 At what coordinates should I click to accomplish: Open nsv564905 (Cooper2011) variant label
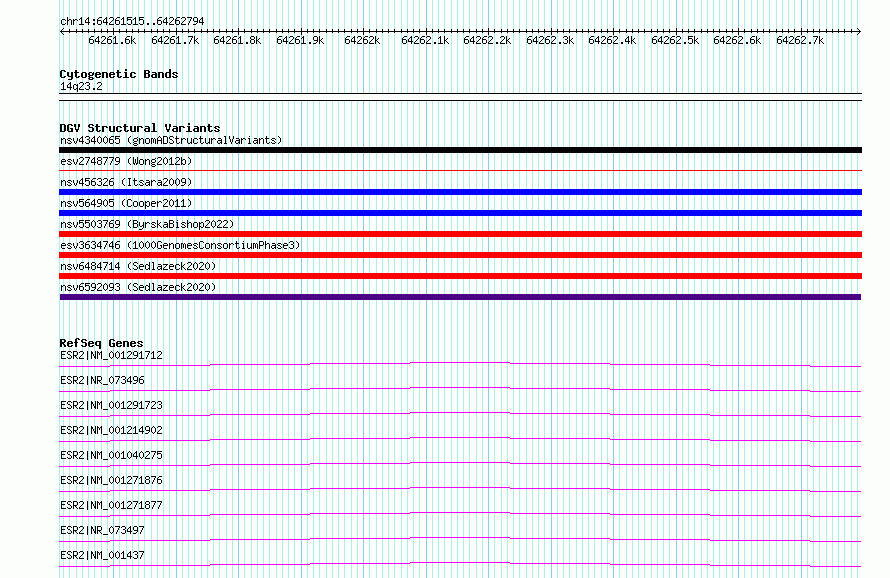pos(126,203)
